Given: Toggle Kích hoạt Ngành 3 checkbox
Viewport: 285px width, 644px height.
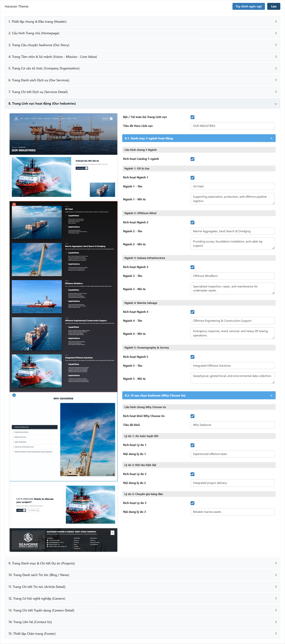Looking at the screenshot, I should 193,267.
